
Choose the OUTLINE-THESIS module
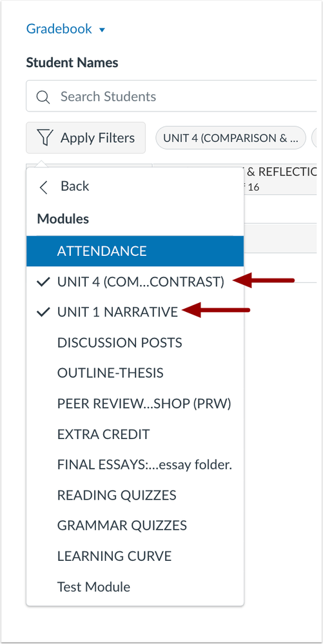(x=135, y=373)
